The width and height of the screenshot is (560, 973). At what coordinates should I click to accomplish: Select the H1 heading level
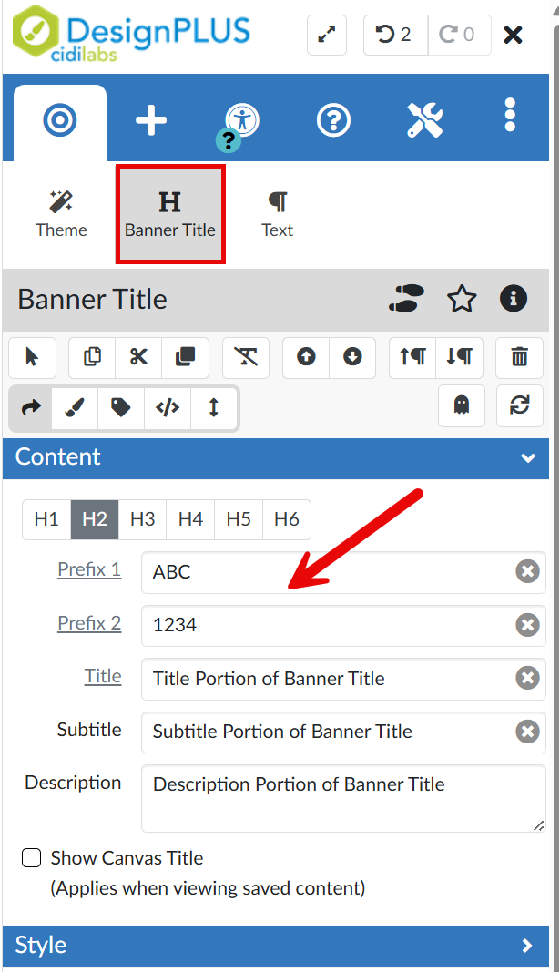pos(46,519)
